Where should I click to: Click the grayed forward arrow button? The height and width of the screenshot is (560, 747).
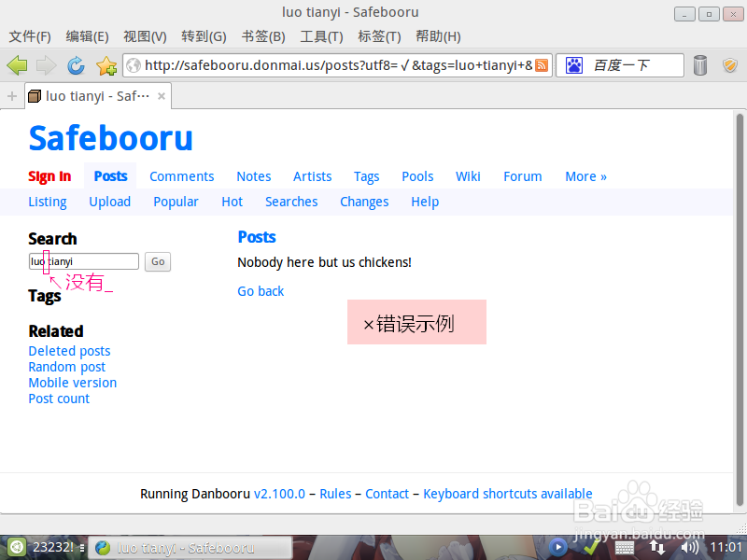(46, 65)
